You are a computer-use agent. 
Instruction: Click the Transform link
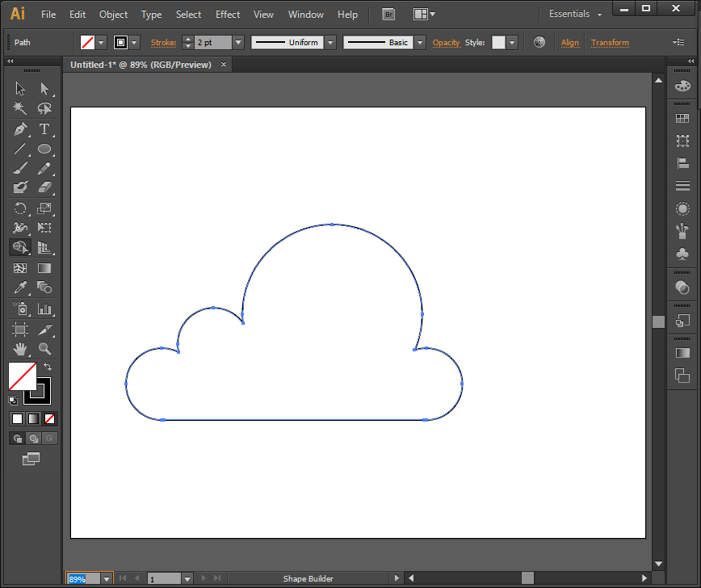click(x=610, y=43)
